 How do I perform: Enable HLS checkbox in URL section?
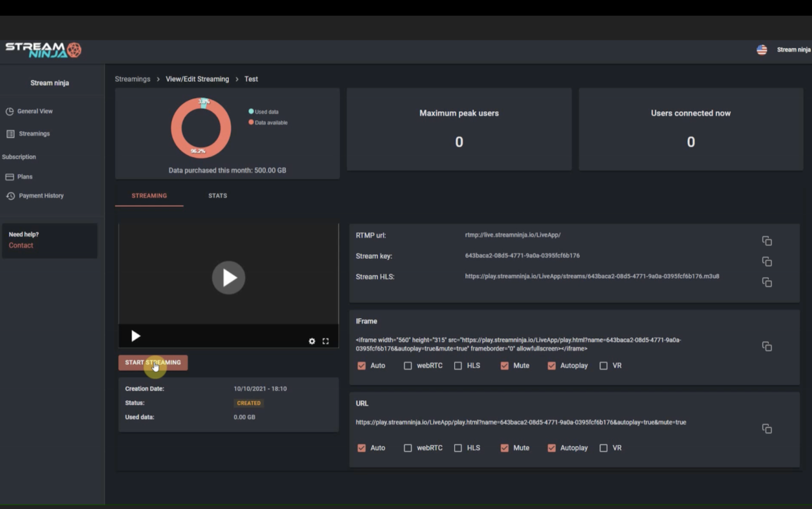458,448
